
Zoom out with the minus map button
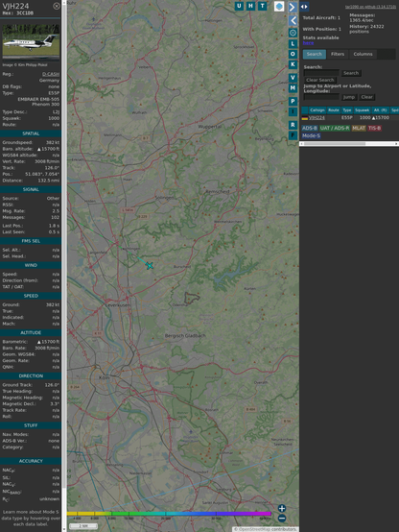click(282, 519)
